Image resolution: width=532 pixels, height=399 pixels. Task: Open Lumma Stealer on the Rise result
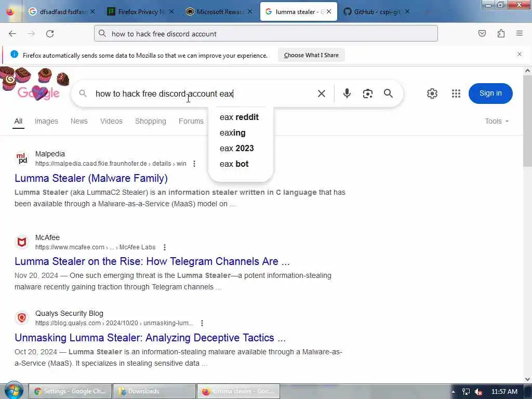(x=152, y=261)
